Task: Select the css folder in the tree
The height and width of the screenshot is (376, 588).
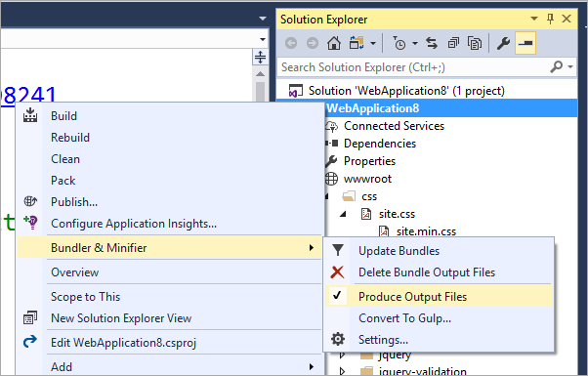Action: [369, 196]
